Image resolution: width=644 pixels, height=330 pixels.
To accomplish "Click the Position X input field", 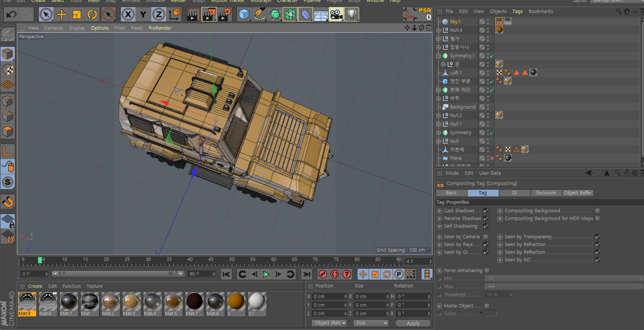I will [330, 296].
